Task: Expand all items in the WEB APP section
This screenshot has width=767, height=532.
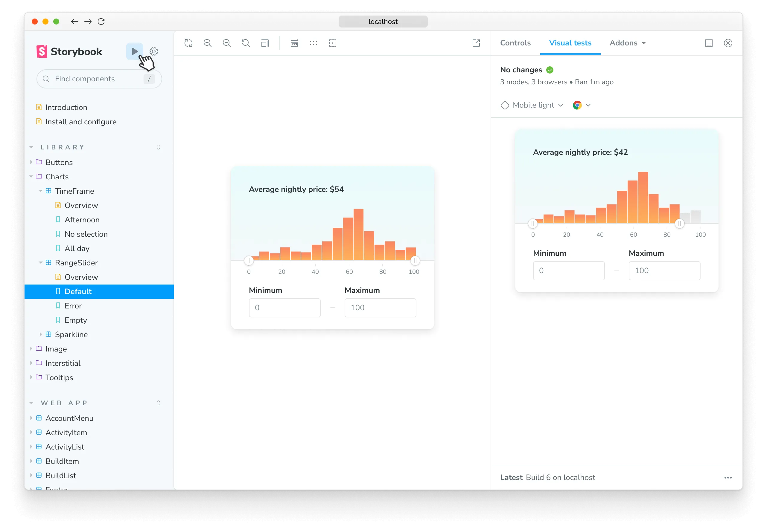Action: pyautogui.click(x=159, y=403)
